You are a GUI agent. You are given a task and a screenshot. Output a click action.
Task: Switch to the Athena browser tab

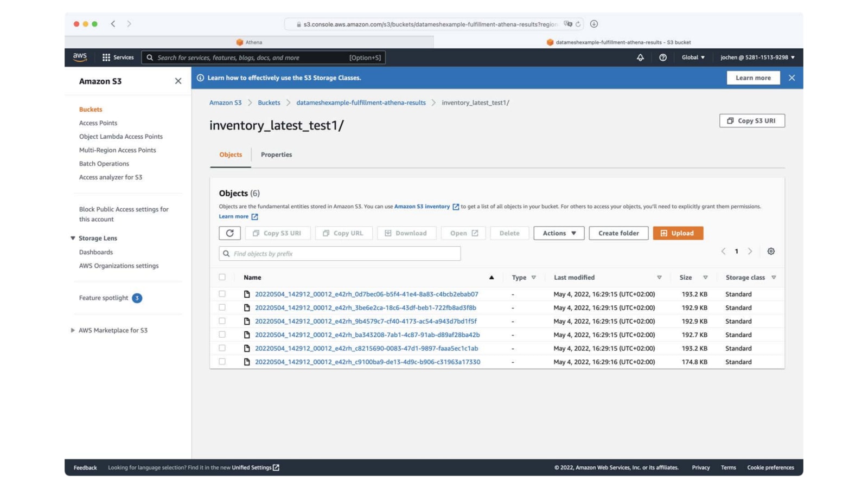click(x=249, y=42)
